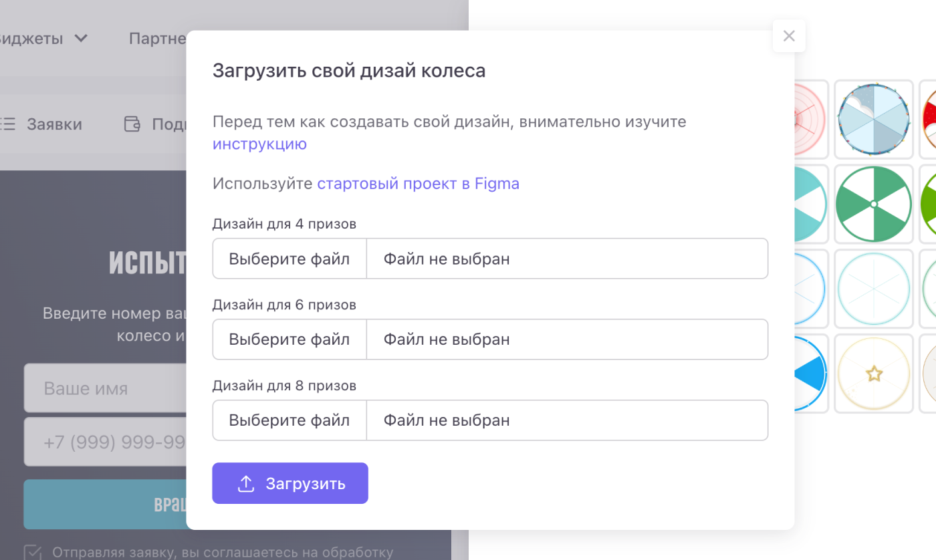936x560 pixels.
Task: Click the Ваше имя input field
Action: click(105, 388)
